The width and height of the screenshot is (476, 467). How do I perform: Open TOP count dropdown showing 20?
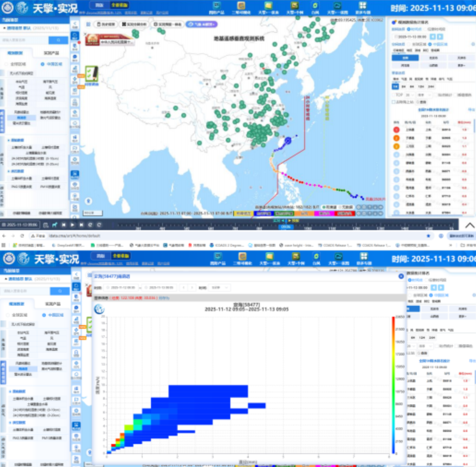pyautogui.click(x=410, y=95)
